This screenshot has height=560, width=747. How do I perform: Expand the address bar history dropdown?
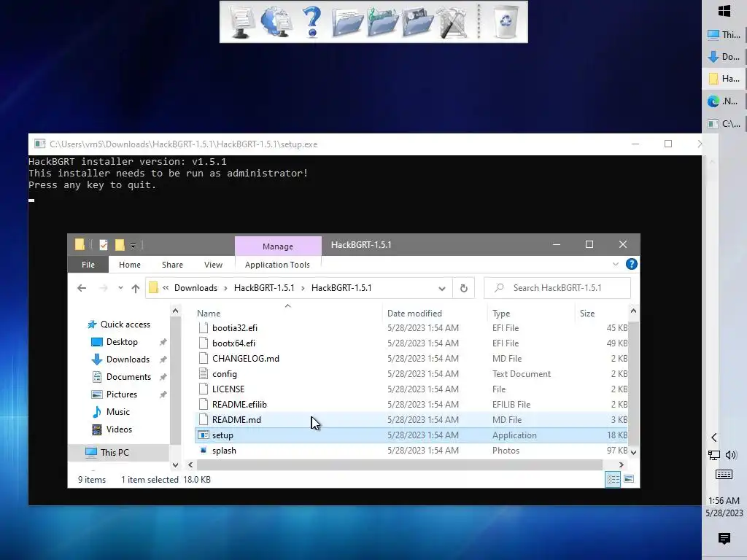[441, 289]
